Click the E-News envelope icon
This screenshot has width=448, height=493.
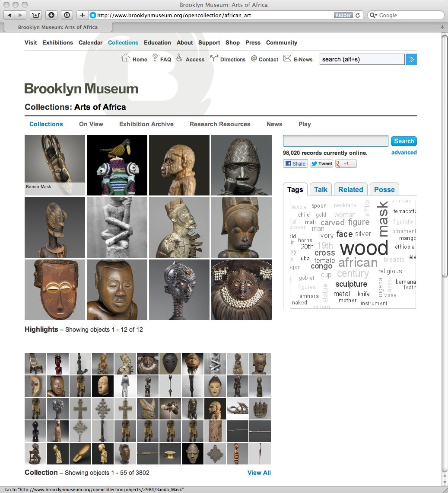click(287, 58)
